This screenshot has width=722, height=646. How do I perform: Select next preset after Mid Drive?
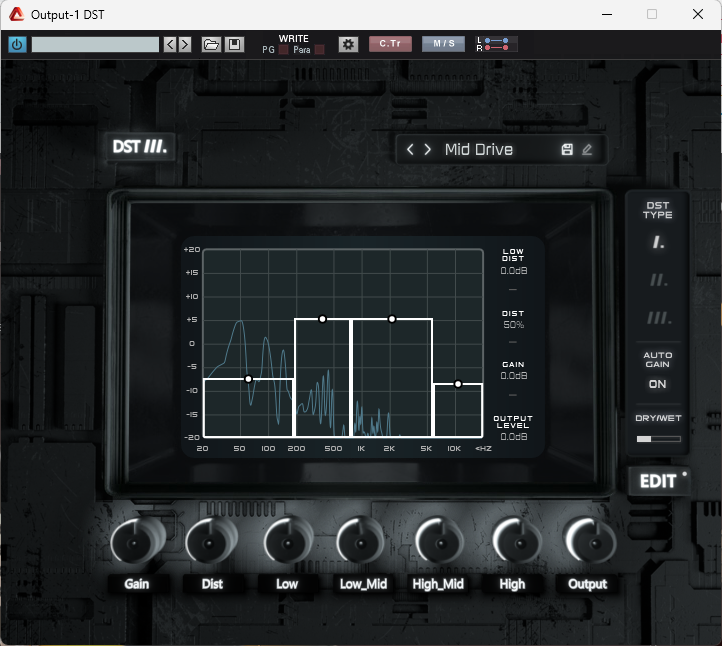click(427, 149)
